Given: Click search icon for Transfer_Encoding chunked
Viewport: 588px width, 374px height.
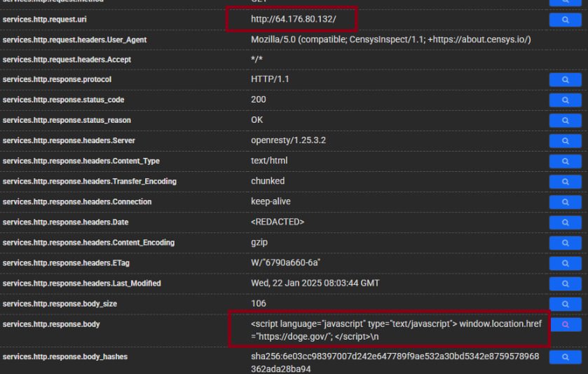Looking at the screenshot, I should pyautogui.click(x=566, y=182).
